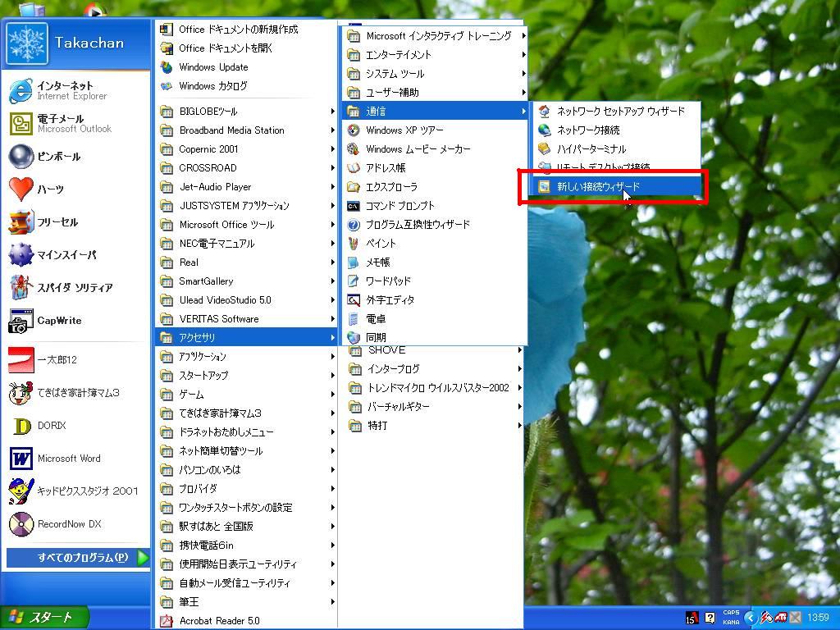Launch キッドピクススタジオ 2001 icon
This screenshot has height=630, width=840.
[x=21, y=491]
